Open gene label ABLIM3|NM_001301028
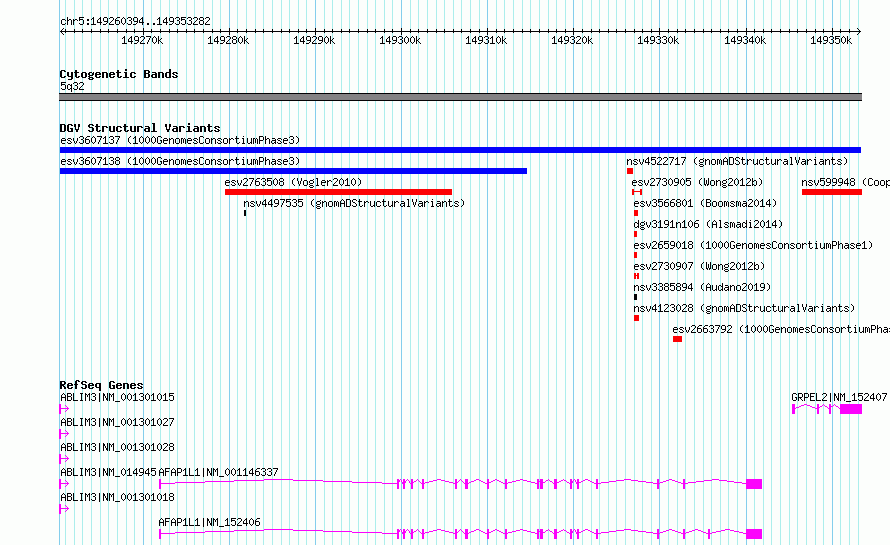 [117, 447]
